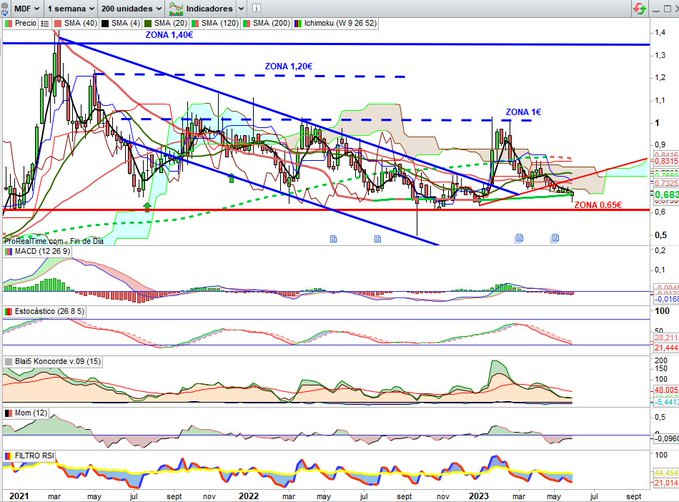
Task: Click the green up arrow near December 2021
Action: point(231,178)
